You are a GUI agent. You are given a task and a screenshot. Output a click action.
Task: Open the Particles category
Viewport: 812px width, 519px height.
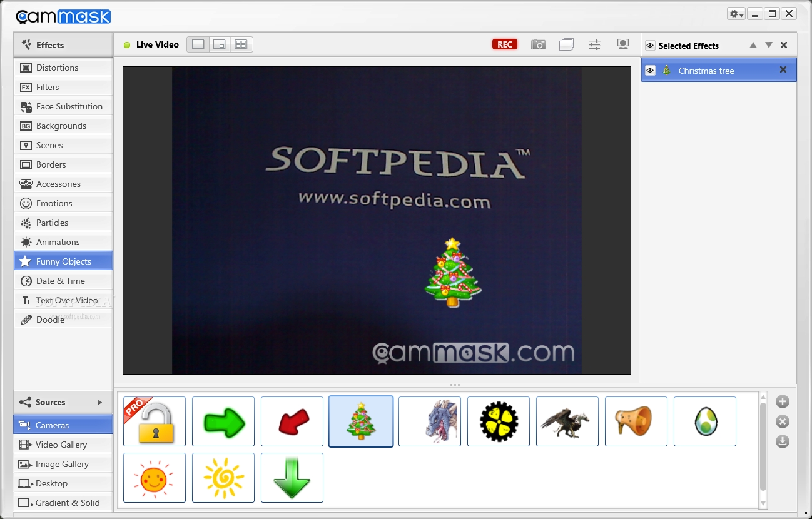coord(63,223)
